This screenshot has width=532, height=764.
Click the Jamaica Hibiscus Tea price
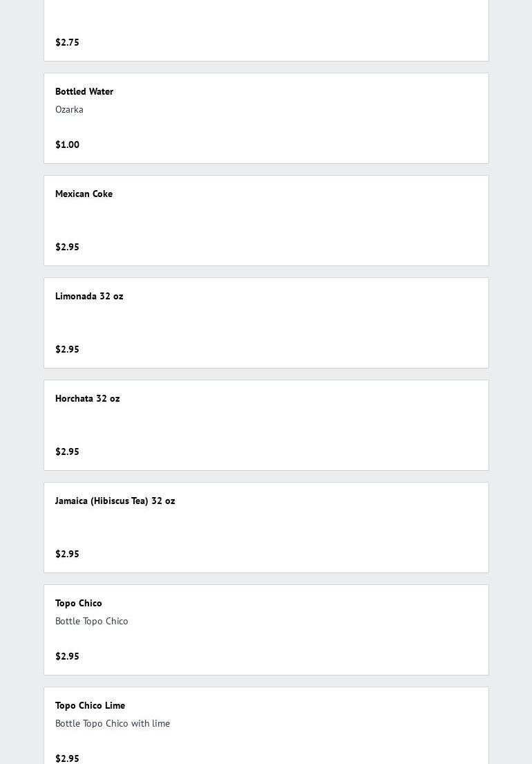pos(67,554)
